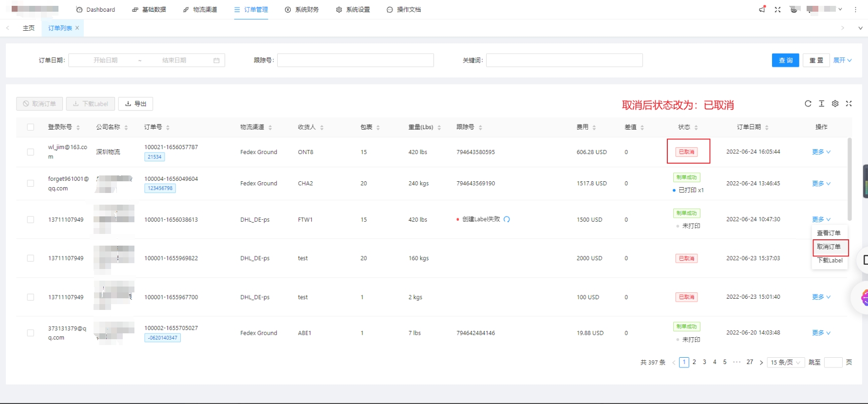Toggle the select-all header checkbox
868x404 pixels.
[x=31, y=127]
